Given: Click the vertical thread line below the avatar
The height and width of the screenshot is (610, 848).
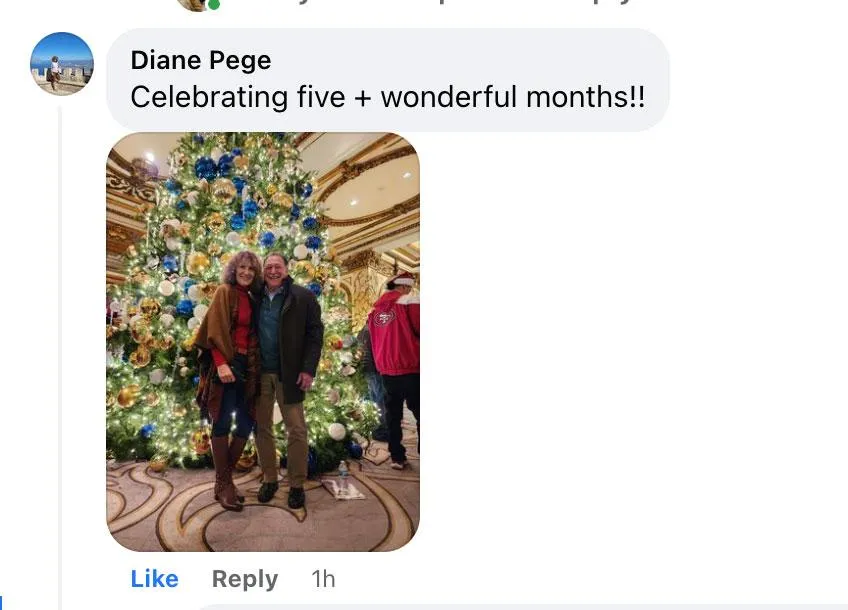Looking at the screenshot, I should [59, 357].
